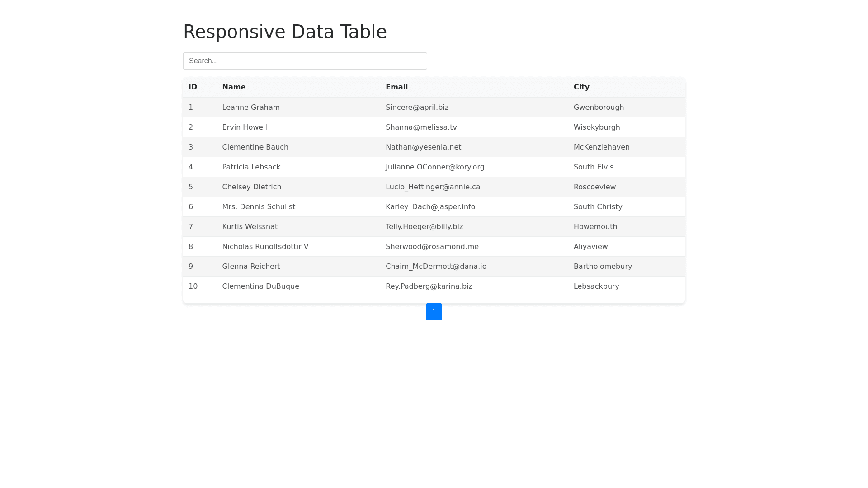Sort the table by Name column
This screenshot has width=868, height=488.
234,87
